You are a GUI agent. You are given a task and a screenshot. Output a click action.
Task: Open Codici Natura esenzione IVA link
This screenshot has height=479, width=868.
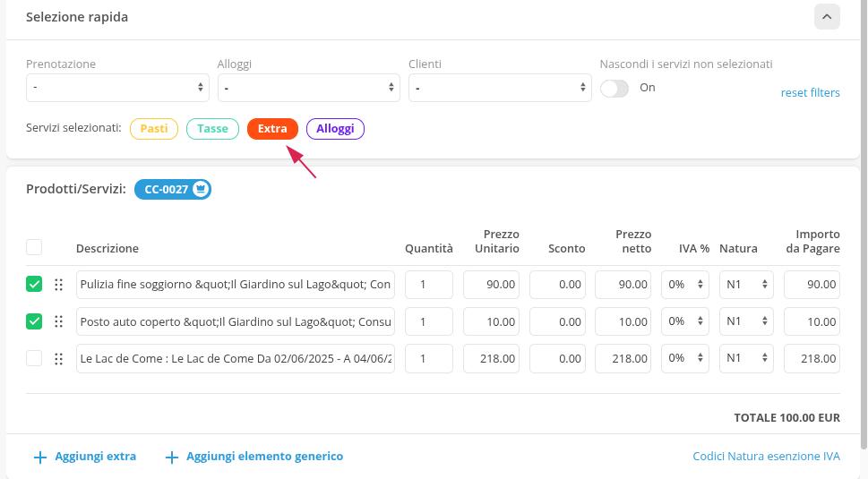click(766, 457)
